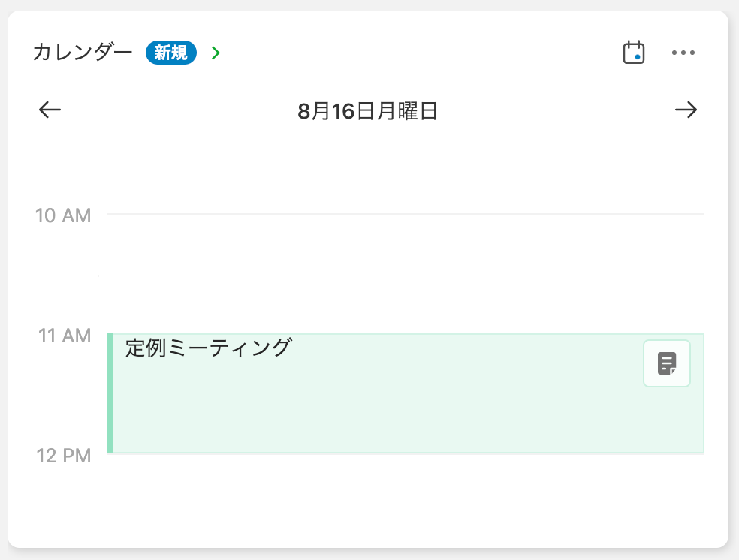Open the three-dot more options menu

[683, 53]
